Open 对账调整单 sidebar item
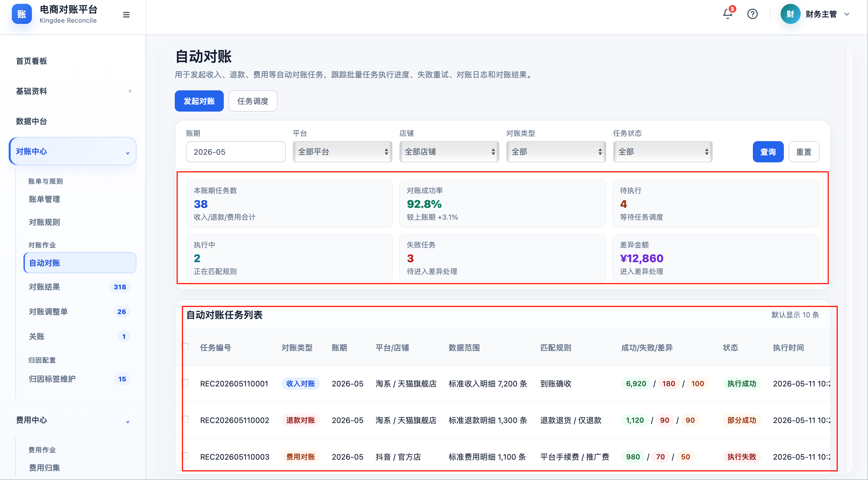The width and height of the screenshot is (868, 480). click(80, 311)
